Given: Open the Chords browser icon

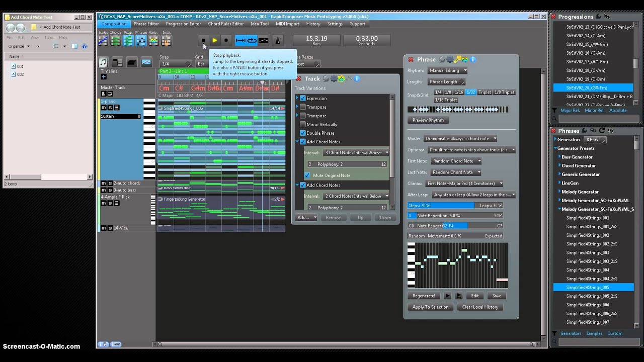Looking at the screenshot, I should click(116, 40).
